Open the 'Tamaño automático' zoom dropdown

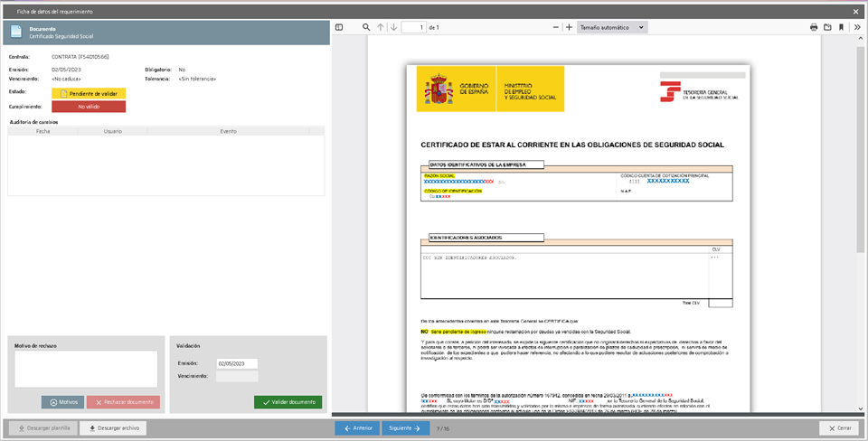tap(611, 27)
